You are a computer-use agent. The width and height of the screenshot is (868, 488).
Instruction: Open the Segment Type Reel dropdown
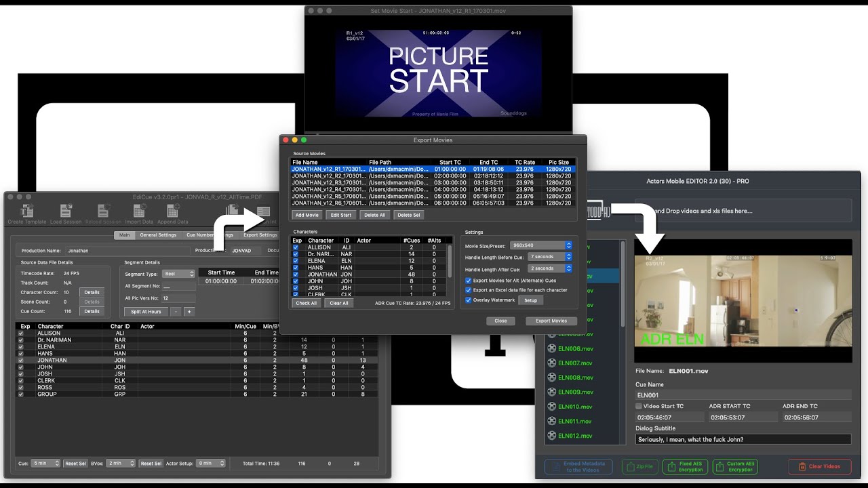click(179, 274)
